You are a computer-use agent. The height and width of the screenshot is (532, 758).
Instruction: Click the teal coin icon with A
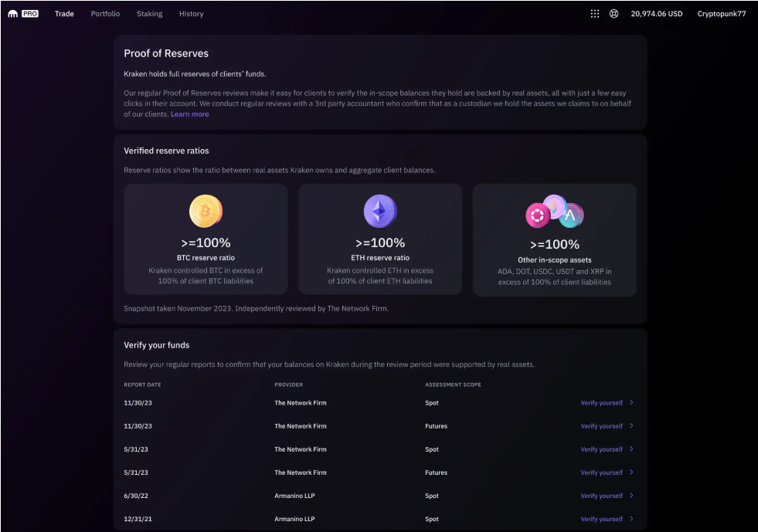click(572, 215)
